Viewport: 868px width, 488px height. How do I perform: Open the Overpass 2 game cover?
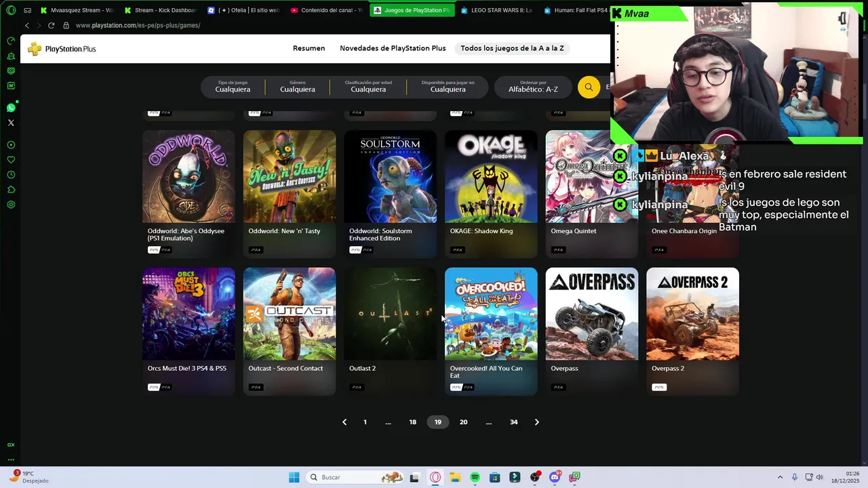coord(692,314)
